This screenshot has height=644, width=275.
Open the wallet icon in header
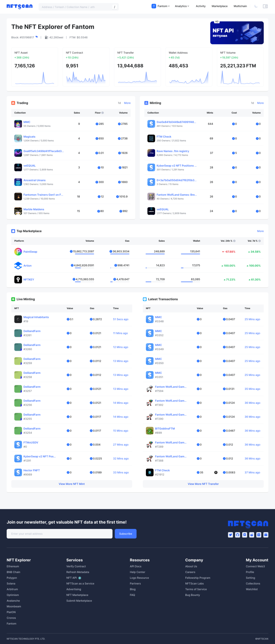[x=265, y=6]
